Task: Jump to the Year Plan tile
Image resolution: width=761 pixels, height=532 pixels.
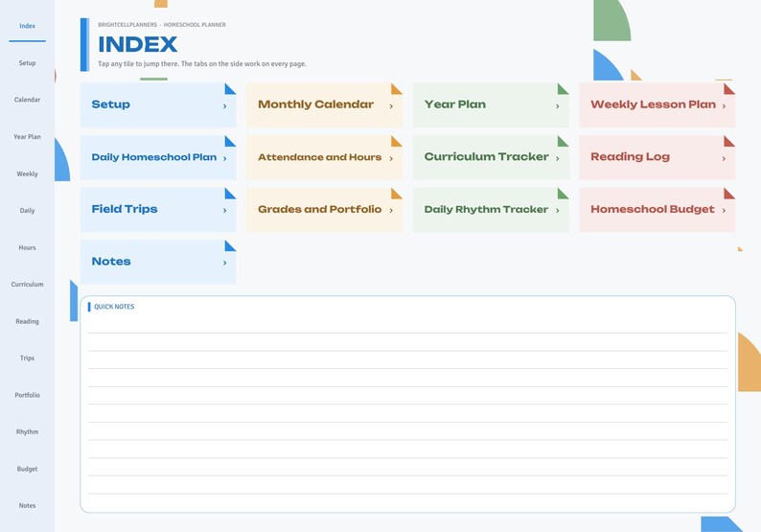Action: [x=491, y=104]
